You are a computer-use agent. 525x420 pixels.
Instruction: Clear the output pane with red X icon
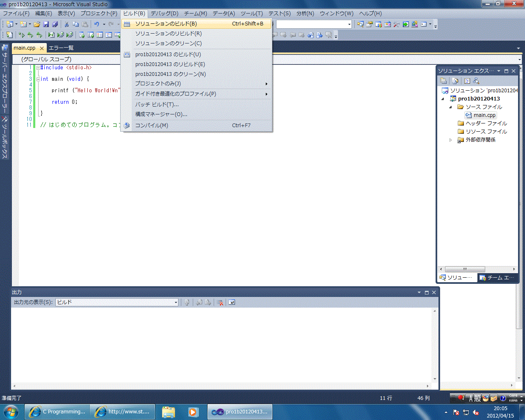point(220,302)
